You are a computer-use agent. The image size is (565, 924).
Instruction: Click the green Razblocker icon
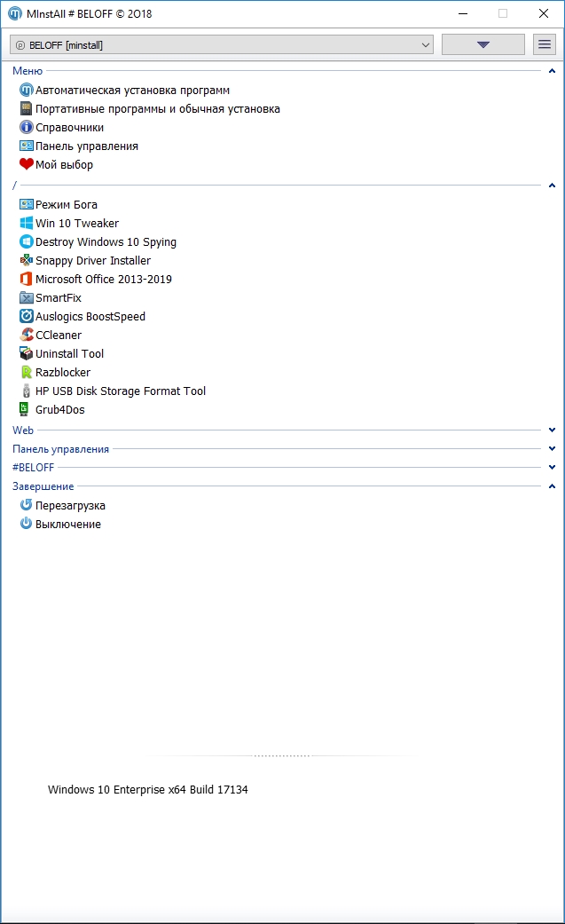pyautogui.click(x=26, y=372)
